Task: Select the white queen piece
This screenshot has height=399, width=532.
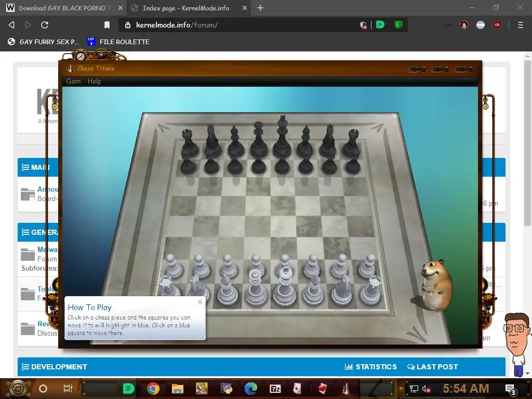Action: click(x=255, y=288)
